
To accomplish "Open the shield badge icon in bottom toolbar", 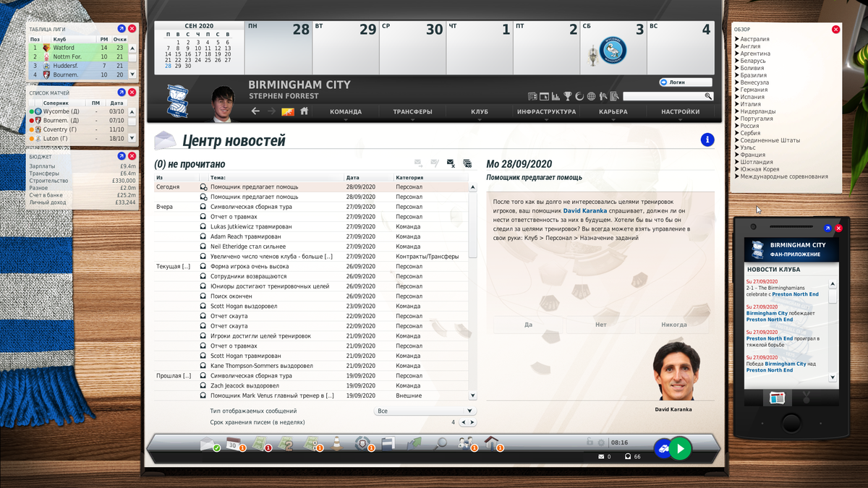I will [x=362, y=444].
